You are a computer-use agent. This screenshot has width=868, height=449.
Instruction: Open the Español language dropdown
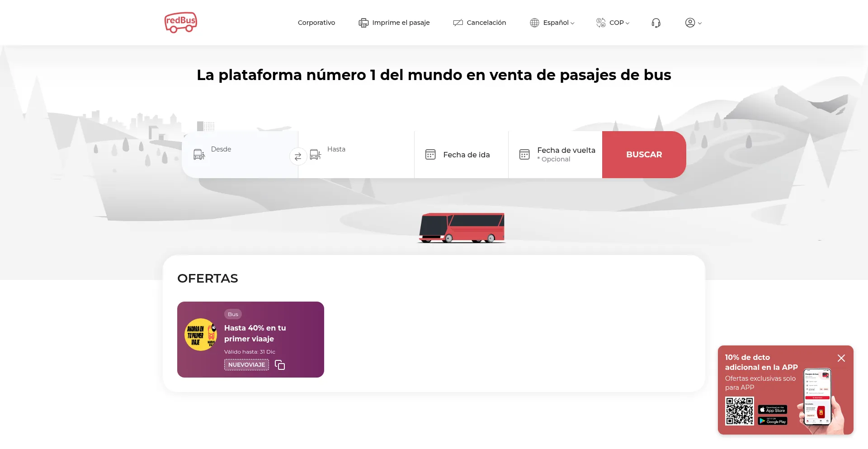[x=552, y=23]
